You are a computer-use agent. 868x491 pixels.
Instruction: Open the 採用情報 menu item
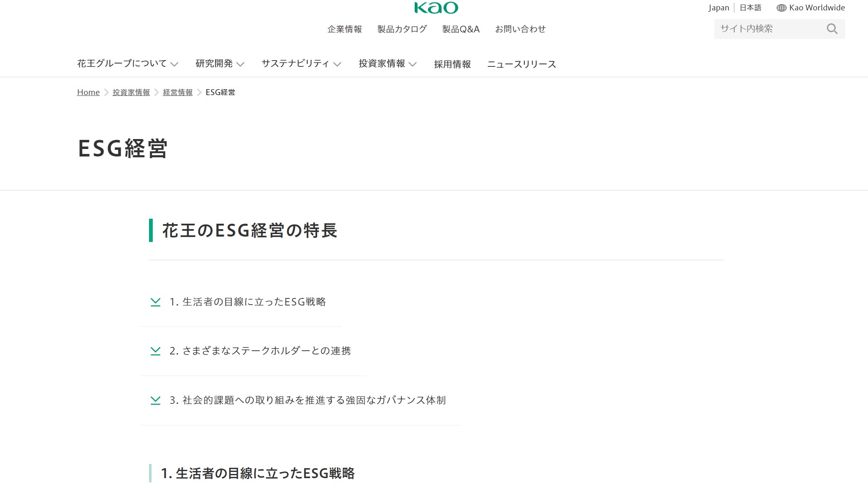tap(452, 64)
